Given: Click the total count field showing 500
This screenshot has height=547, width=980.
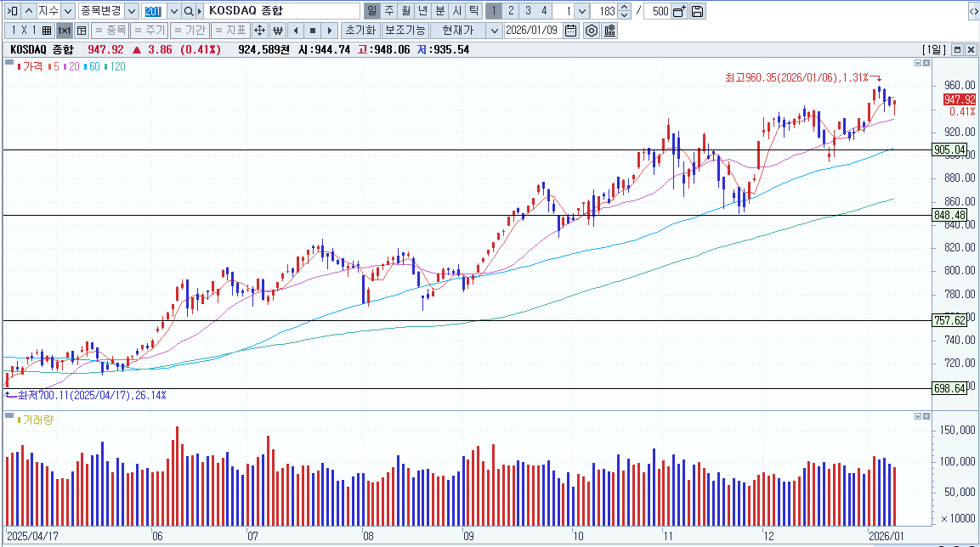Looking at the screenshot, I should 657,10.
